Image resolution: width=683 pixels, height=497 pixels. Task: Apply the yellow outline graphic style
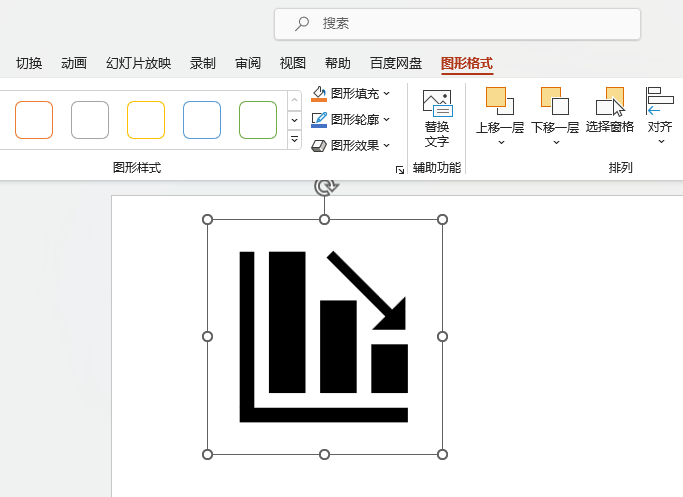[146, 120]
